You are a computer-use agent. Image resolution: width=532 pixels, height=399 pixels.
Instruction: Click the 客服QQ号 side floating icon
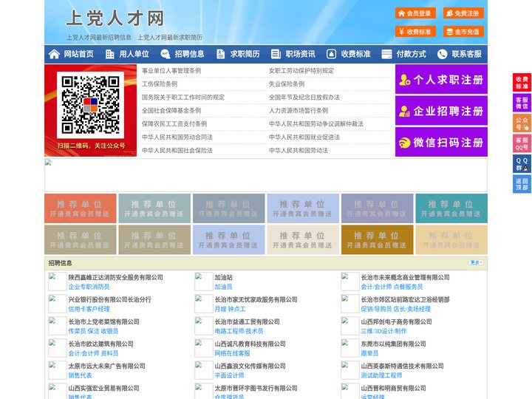[x=522, y=143]
